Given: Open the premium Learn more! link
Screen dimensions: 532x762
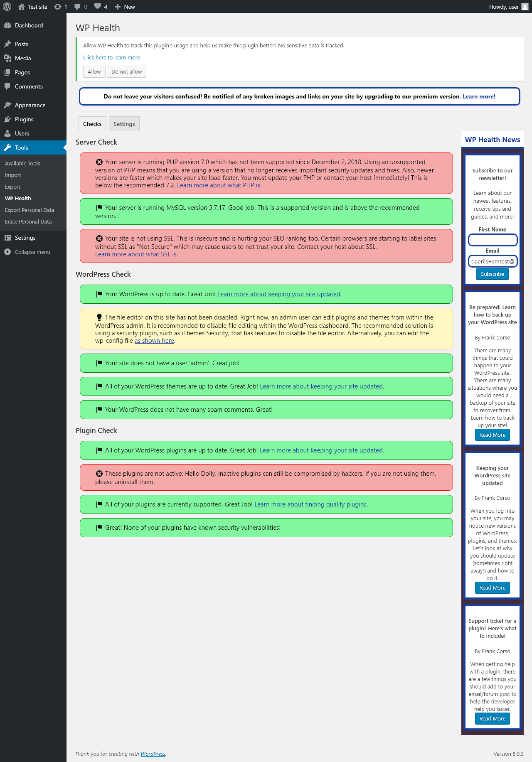Looking at the screenshot, I should [479, 96].
